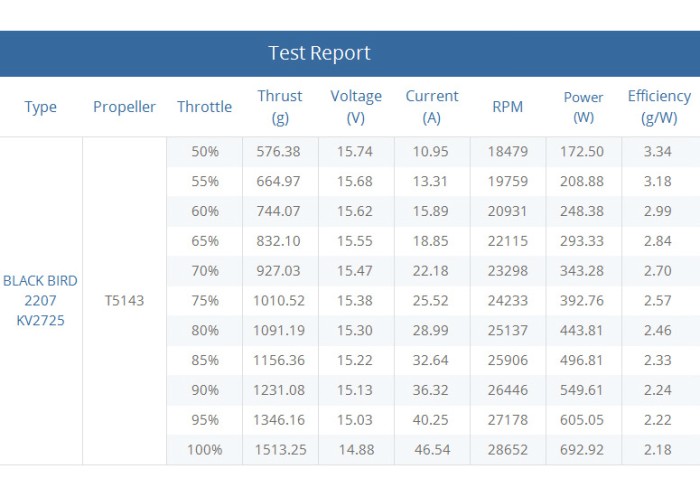The height and width of the screenshot is (497, 700).
Task: Select voltage value 15.30
Action: pos(355,330)
